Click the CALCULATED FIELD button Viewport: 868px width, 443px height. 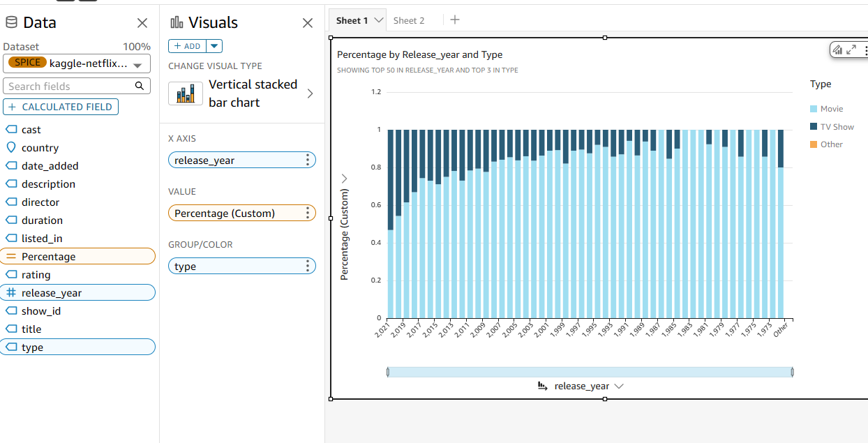[61, 107]
